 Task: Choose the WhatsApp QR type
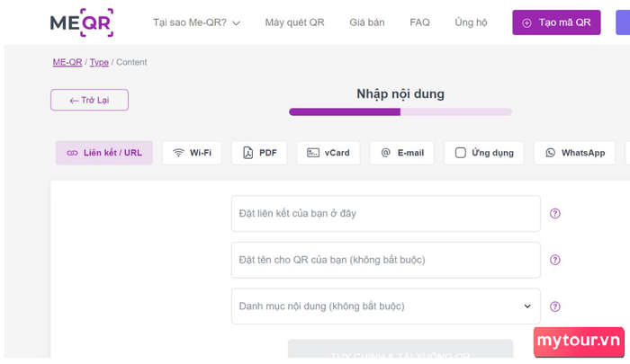coord(574,153)
